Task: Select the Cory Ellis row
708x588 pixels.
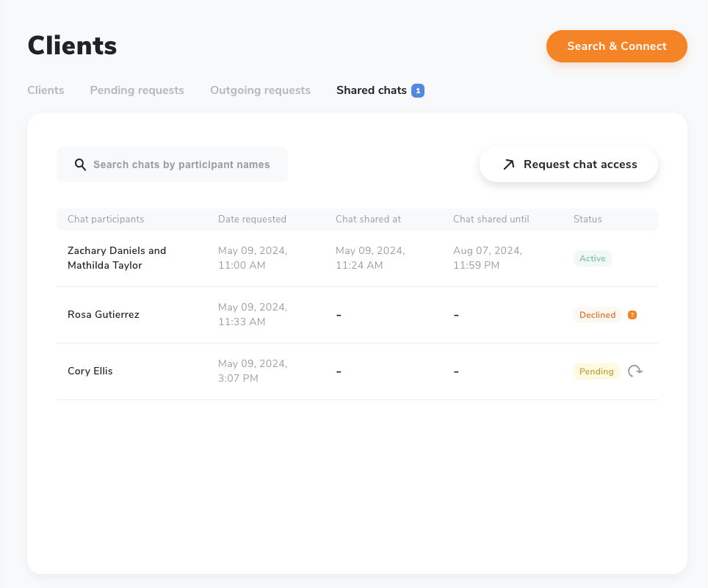Action: (357, 371)
